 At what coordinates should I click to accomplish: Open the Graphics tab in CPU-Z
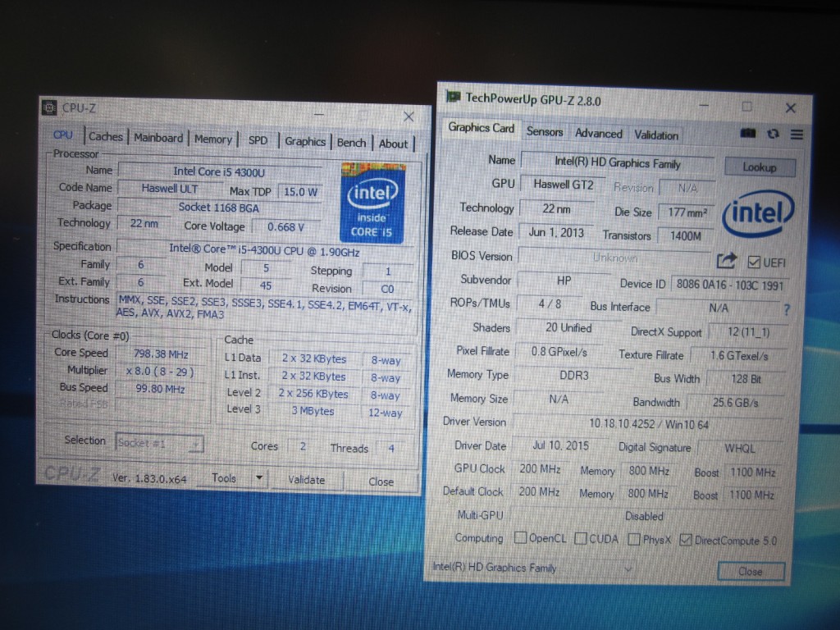[x=305, y=141]
